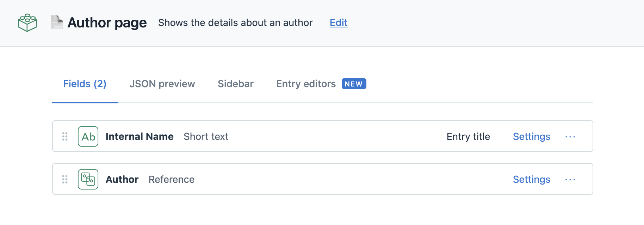The image size is (644, 225).
Task: Click the Internal Name drag handle
Action: 65,136
